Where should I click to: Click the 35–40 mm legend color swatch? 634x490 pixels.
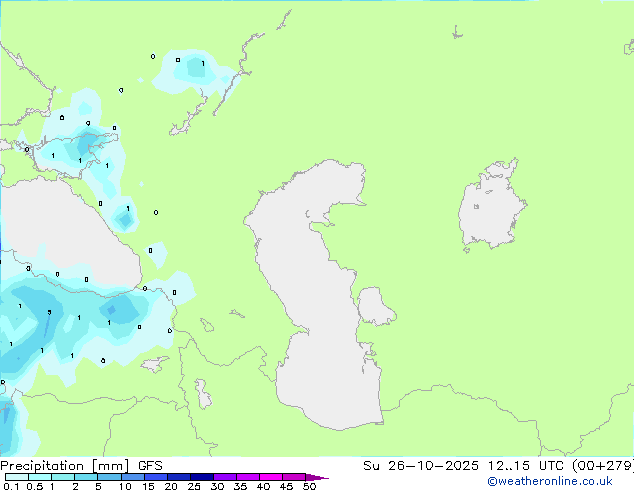click(x=248, y=477)
